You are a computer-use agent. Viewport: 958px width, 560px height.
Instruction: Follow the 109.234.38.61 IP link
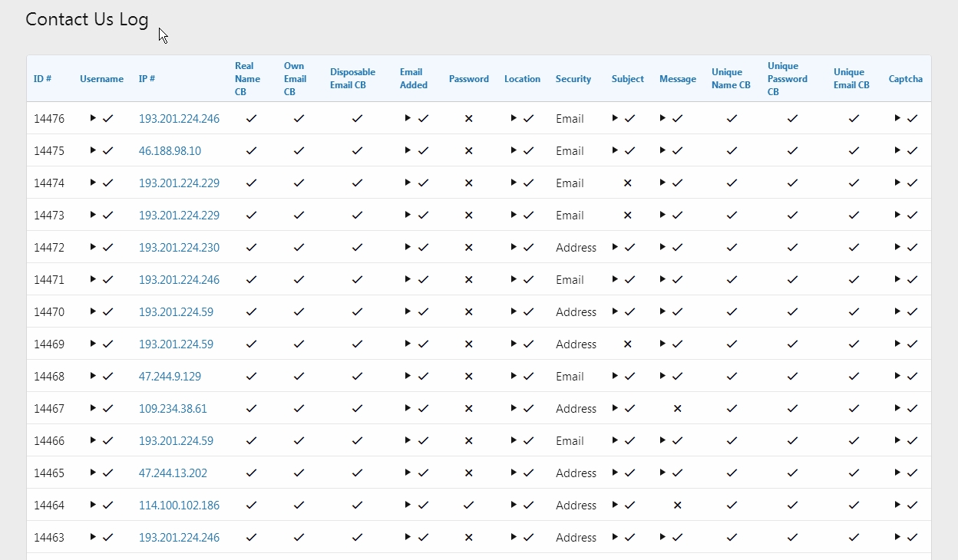coord(173,409)
